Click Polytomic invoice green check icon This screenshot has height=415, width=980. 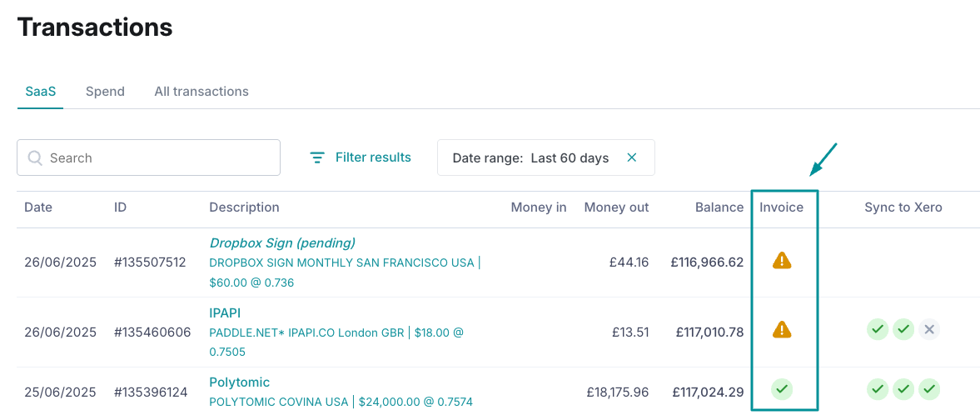[781, 388]
